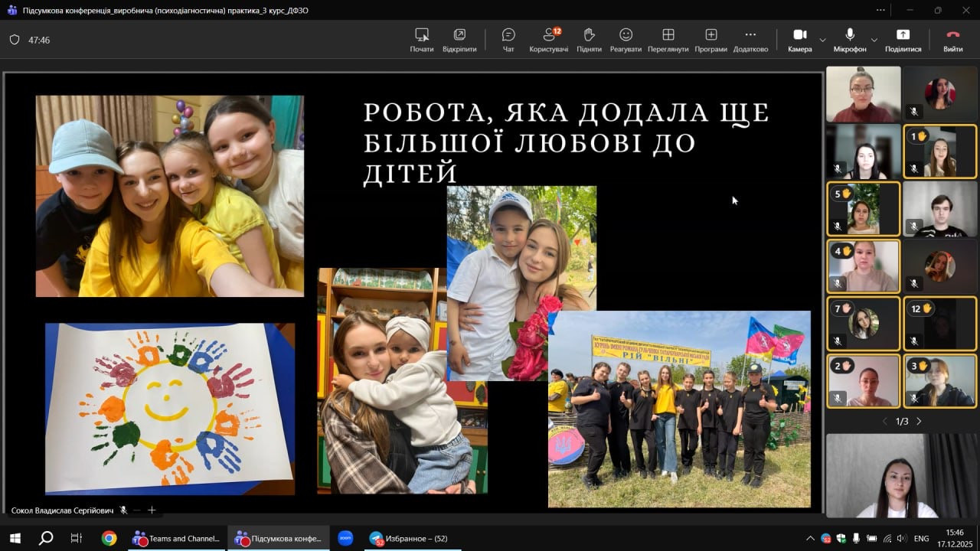Toggle the Камера on or off
Viewport: 980px width, 551px height.
[799, 40]
